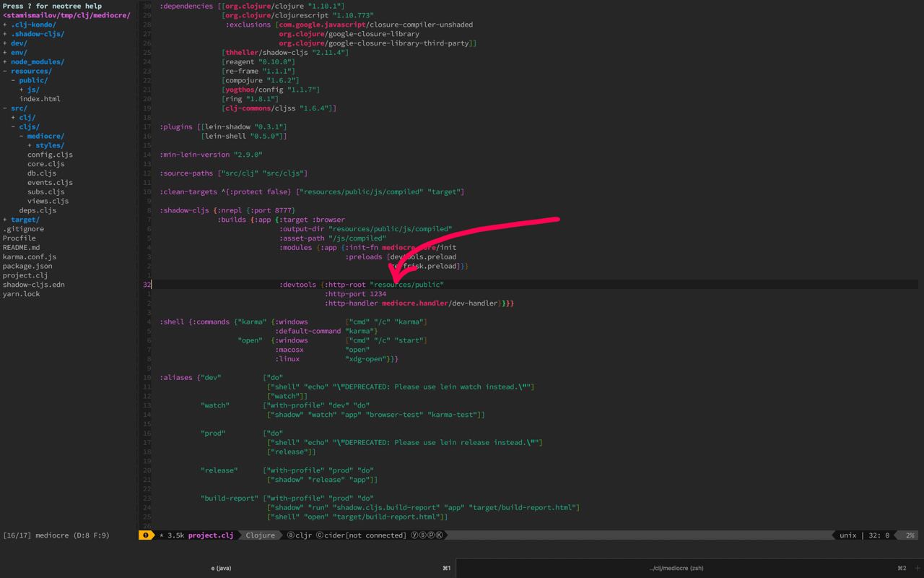Click the plus icon to add terminal tab
The image size is (924, 578).
[x=918, y=568]
